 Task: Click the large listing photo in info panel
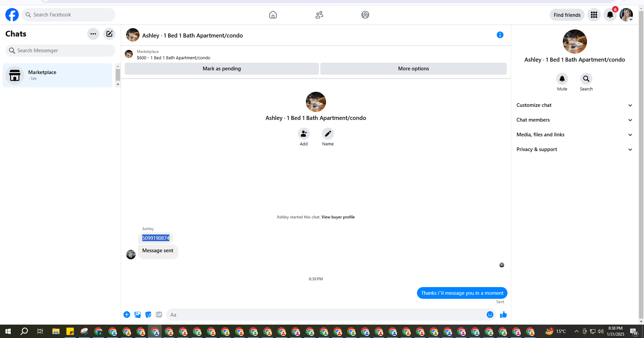click(x=575, y=42)
